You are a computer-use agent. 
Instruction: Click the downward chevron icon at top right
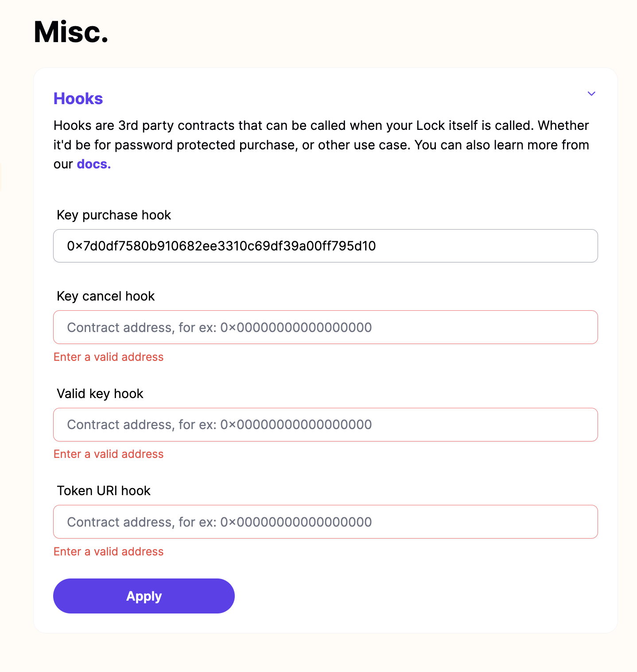coord(591,94)
